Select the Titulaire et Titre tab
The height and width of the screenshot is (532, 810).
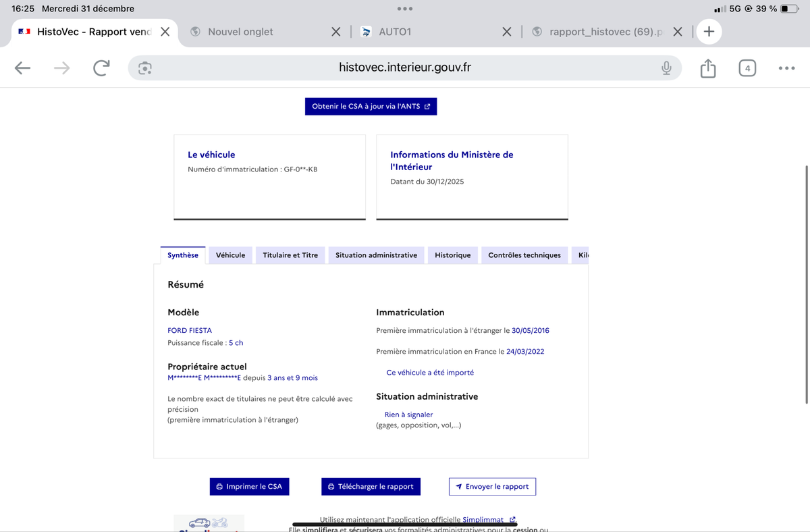coord(290,255)
